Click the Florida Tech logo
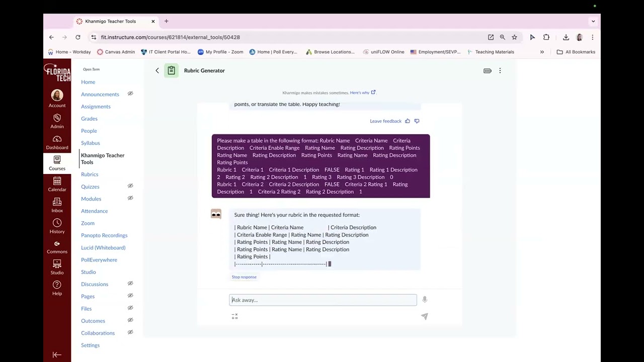 [57, 72]
